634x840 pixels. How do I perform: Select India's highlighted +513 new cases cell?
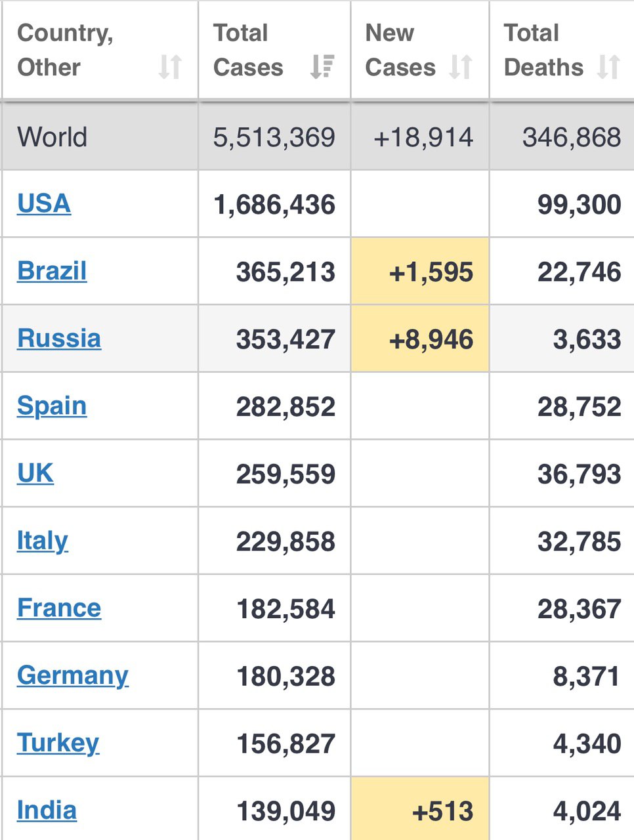(x=420, y=809)
